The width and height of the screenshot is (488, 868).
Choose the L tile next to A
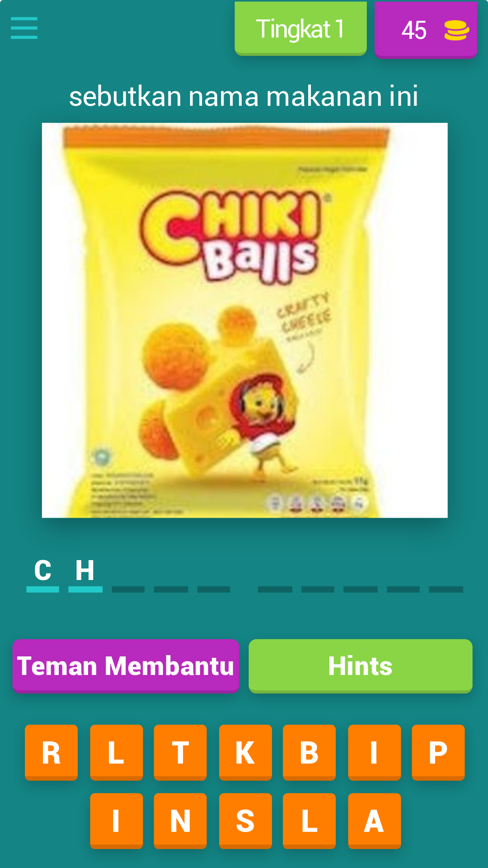tap(309, 821)
